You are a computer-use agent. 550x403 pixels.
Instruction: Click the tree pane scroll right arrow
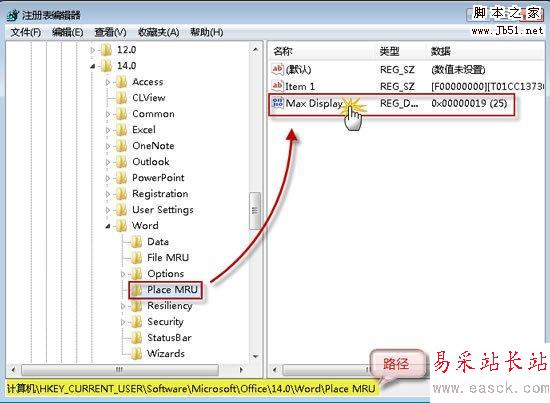click(x=241, y=370)
